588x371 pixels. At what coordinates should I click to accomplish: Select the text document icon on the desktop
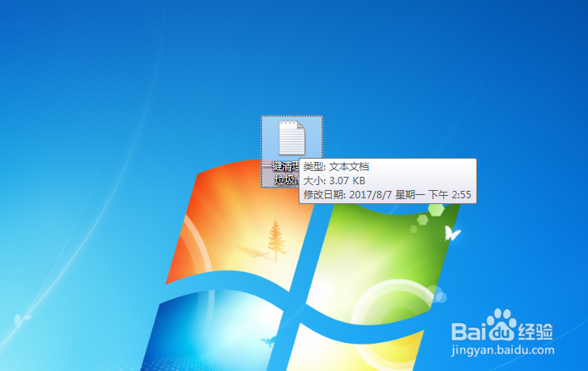[x=292, y=138]
